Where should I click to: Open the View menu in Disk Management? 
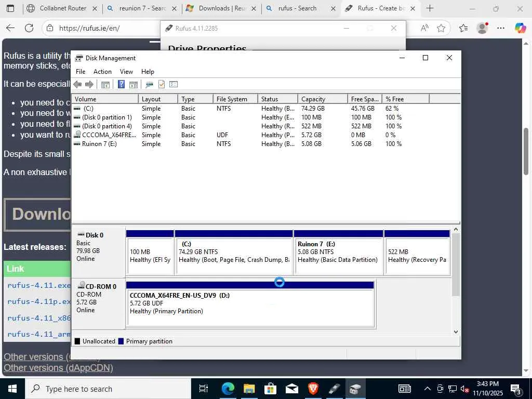[x=126, y=72]
